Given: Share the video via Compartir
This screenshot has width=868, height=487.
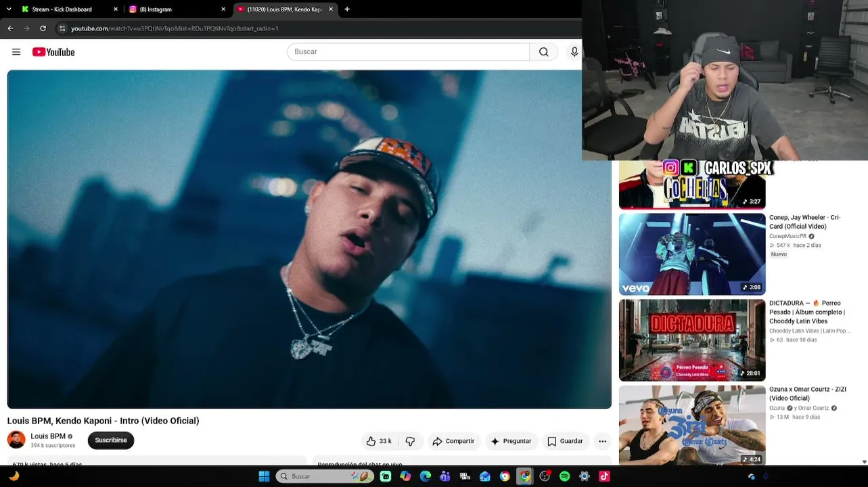Looking at the screenshot, I should coord(453,441).
